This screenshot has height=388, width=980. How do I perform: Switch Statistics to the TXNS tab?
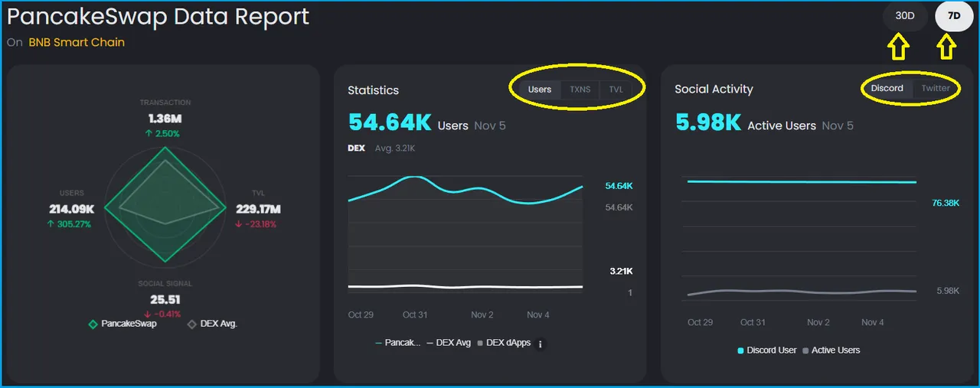[580, 90]
